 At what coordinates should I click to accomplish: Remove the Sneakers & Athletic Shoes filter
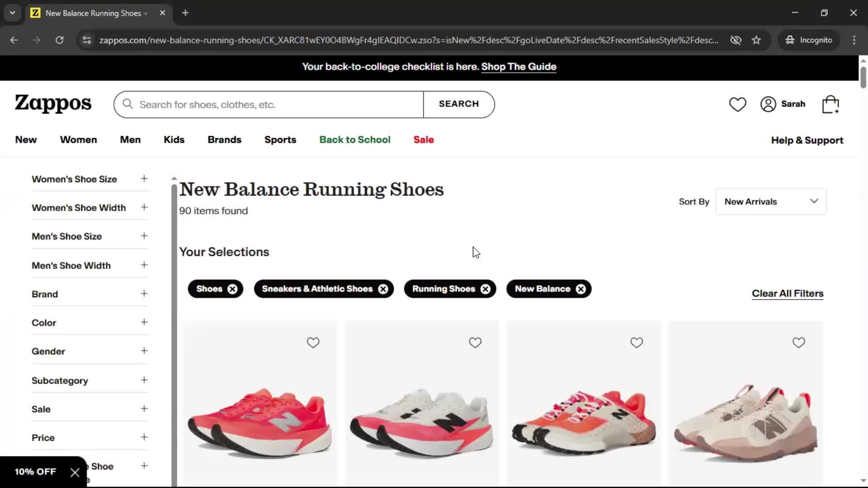pyautogui.click(x=383, y=289)
